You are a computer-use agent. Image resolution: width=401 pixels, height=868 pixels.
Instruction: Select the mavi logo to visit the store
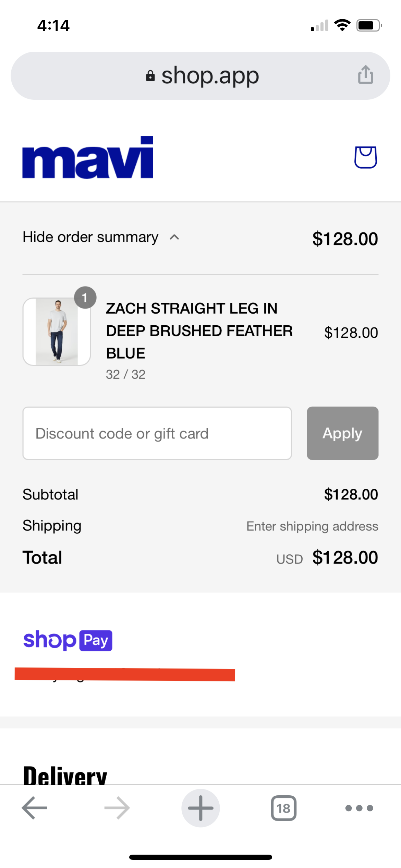point(87,158)
